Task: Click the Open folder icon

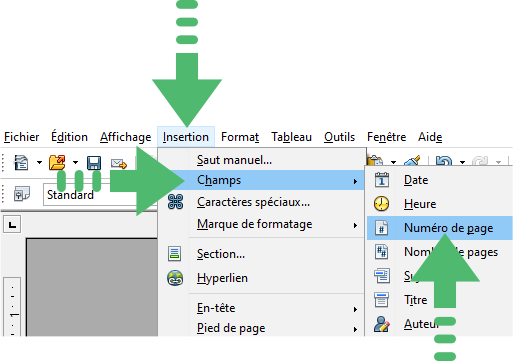Action: [x=57, y=162]
